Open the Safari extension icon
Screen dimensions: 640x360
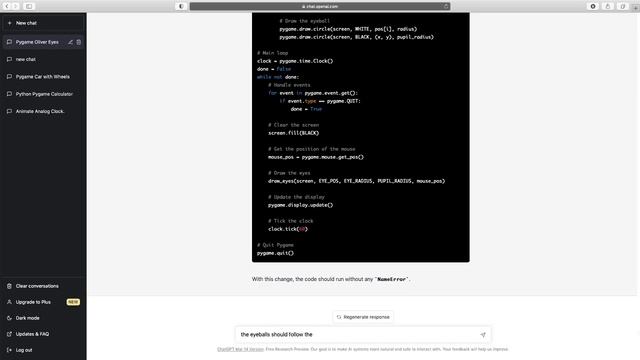click(593, 6)
